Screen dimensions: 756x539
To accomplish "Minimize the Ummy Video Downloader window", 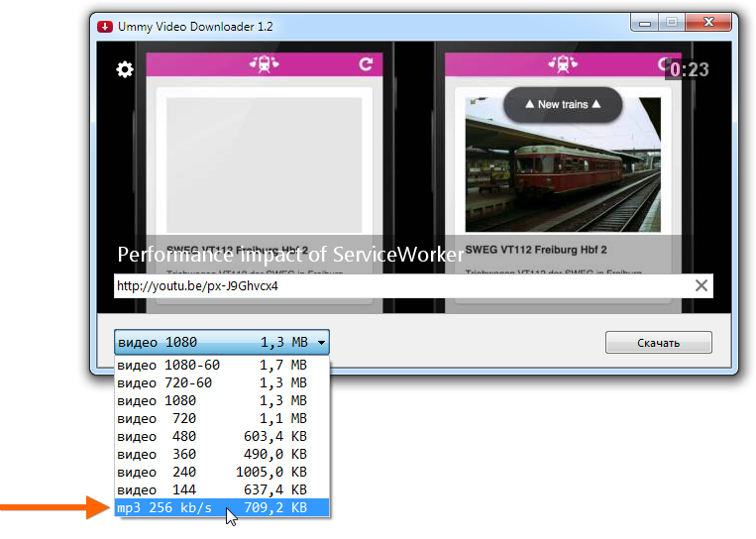I will pyautogui.click(x=645, y=23).
